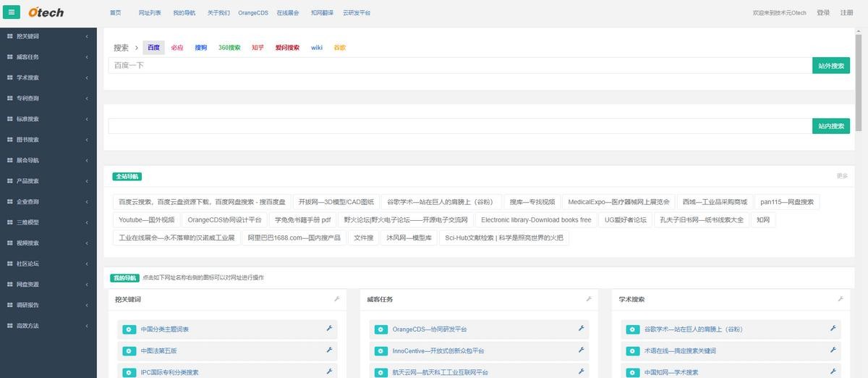This screenshot has height=378, width=868.
Task: Toggle the sidebar with the hamburger button
Action: point(11,12)
